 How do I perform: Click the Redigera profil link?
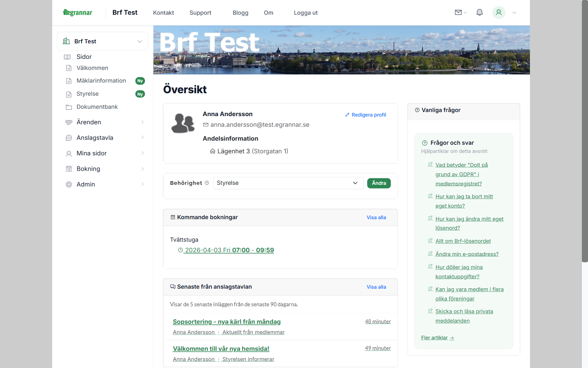tap(365, 115)
